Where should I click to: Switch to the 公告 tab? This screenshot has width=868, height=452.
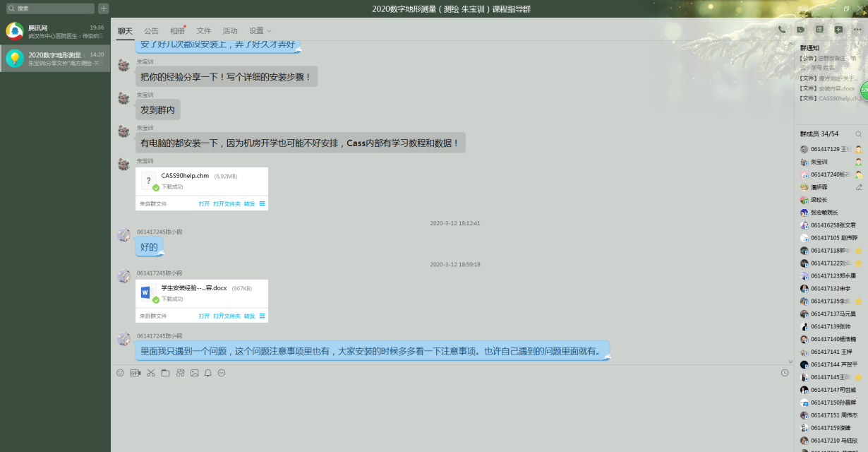click(151, 31)
